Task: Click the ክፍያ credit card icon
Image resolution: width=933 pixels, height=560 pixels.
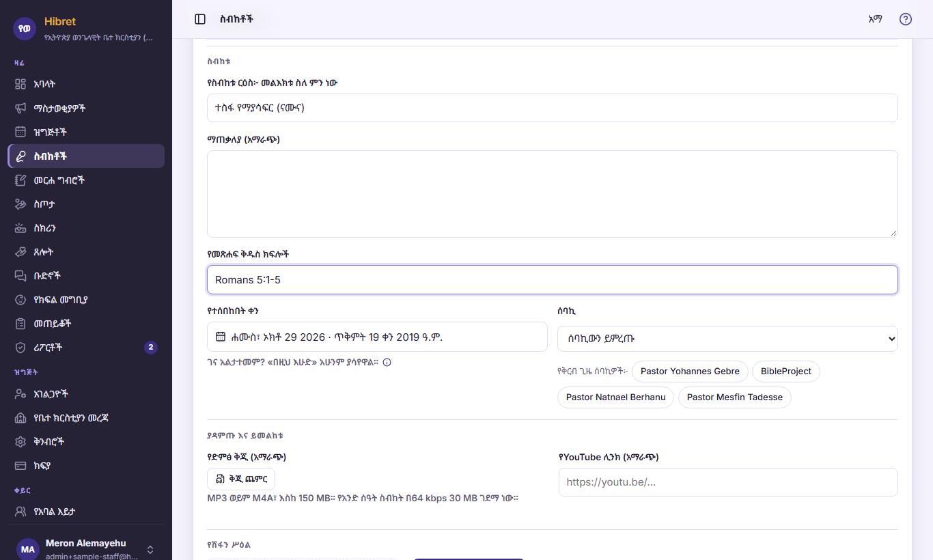Action: [x=20, y=466]
